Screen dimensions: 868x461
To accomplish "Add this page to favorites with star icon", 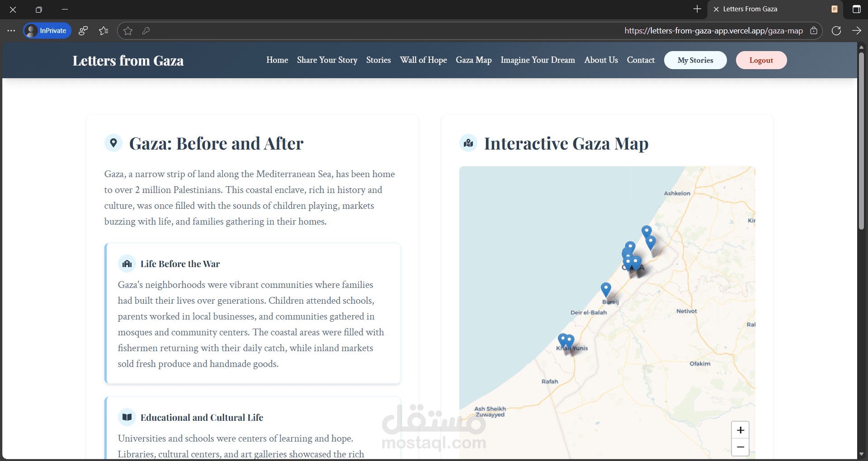I will tap(128, 31).
